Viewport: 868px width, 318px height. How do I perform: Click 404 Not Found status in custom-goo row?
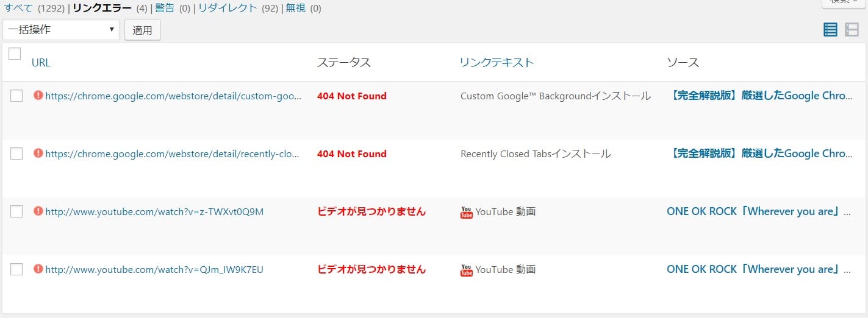352,96
